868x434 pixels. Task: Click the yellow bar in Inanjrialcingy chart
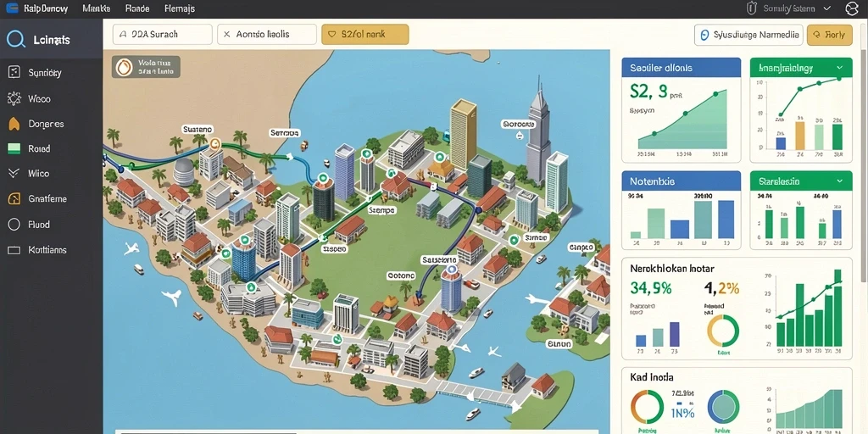799,136
